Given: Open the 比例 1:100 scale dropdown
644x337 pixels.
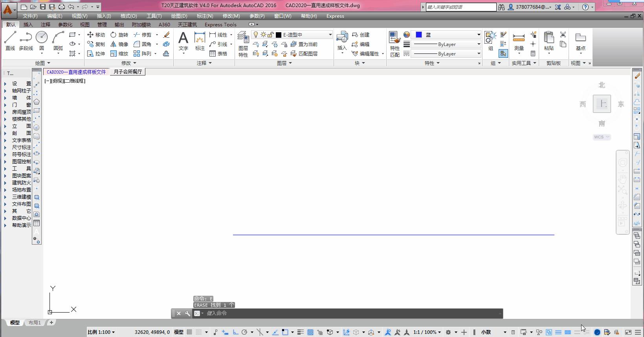Looking at the screenshot, I should click(x=101, y=332).
